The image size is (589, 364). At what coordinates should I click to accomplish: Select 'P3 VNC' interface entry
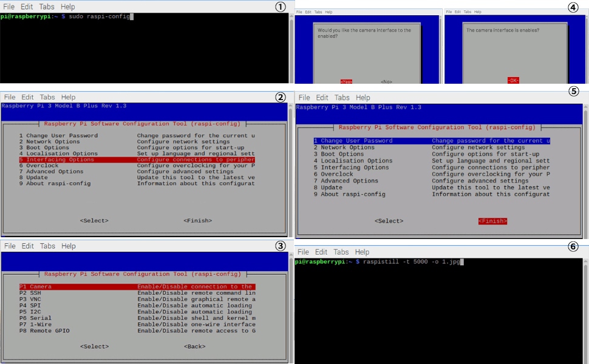pos(137,300)
